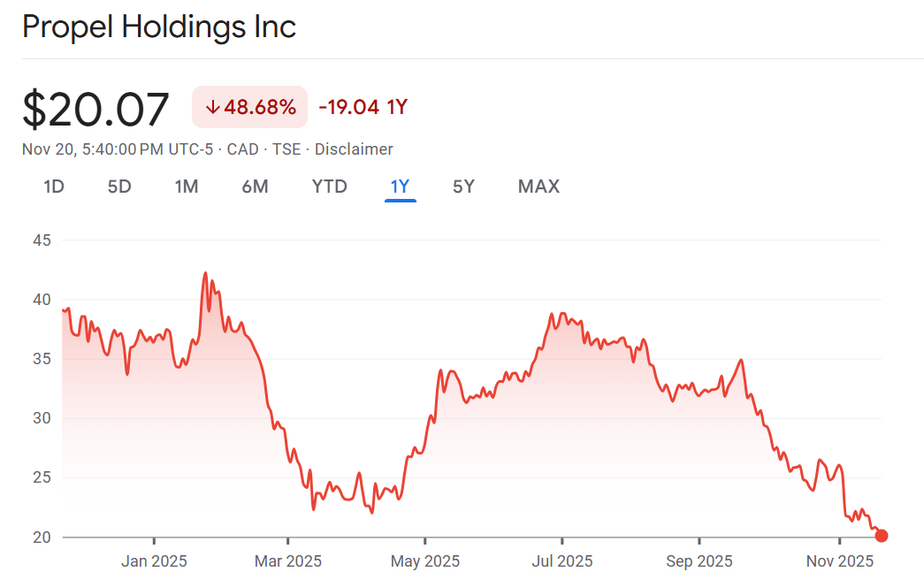The height and width of the screenshot is (587, 924).
Task: Click the May 2025 axis label
Action: pyautogui.click(x=425, y=561)
